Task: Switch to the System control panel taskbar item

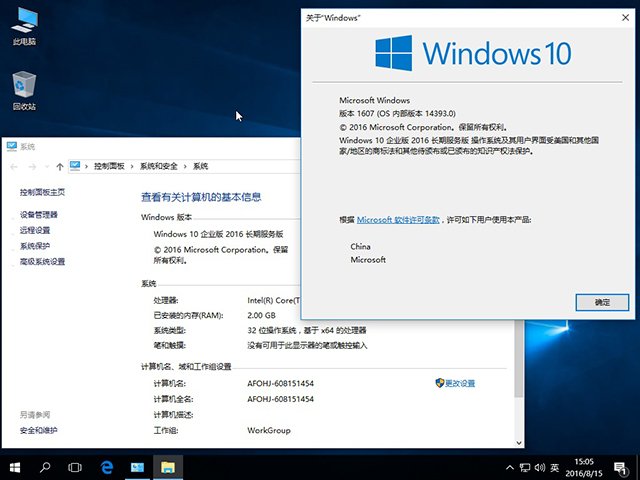Action: pos(137,467)
